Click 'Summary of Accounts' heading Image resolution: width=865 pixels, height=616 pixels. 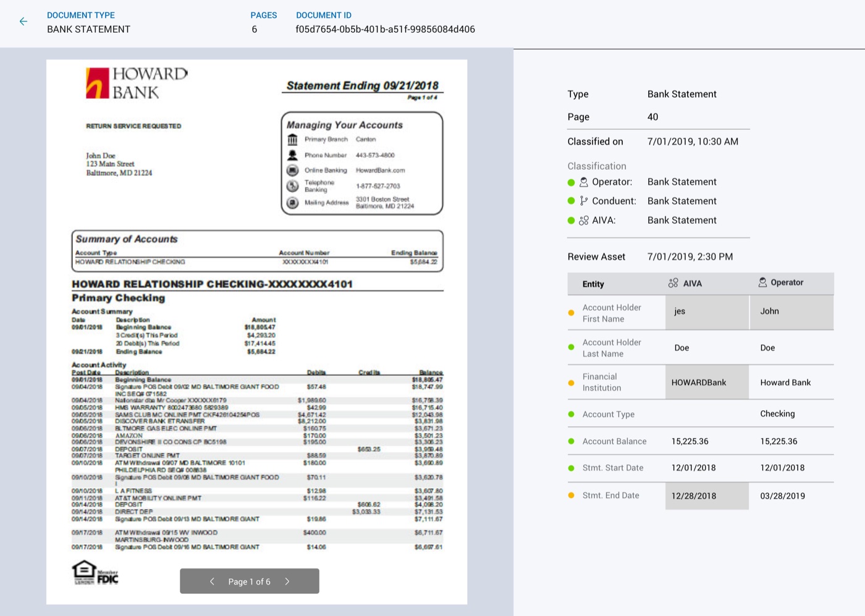(127, 239)
